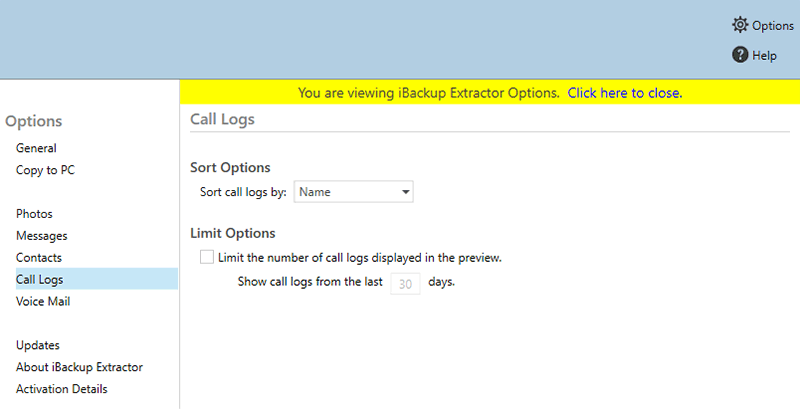Go to Photos options
Viewport: 800px width, 409px height.
coord(34,214)
